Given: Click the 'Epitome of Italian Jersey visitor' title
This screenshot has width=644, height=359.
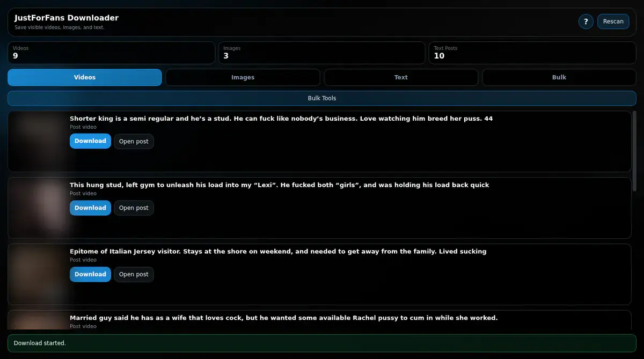Looking at the screenshot, I should click(278, 251).
